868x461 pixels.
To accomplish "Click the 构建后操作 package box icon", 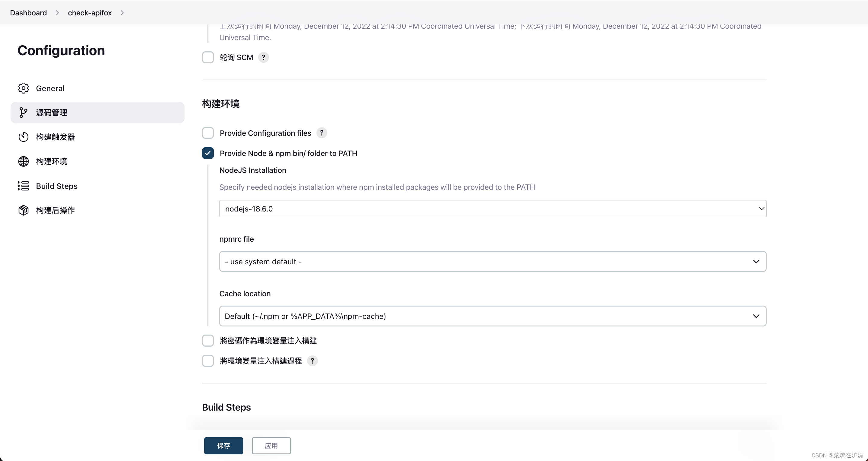I will [23, 210].
